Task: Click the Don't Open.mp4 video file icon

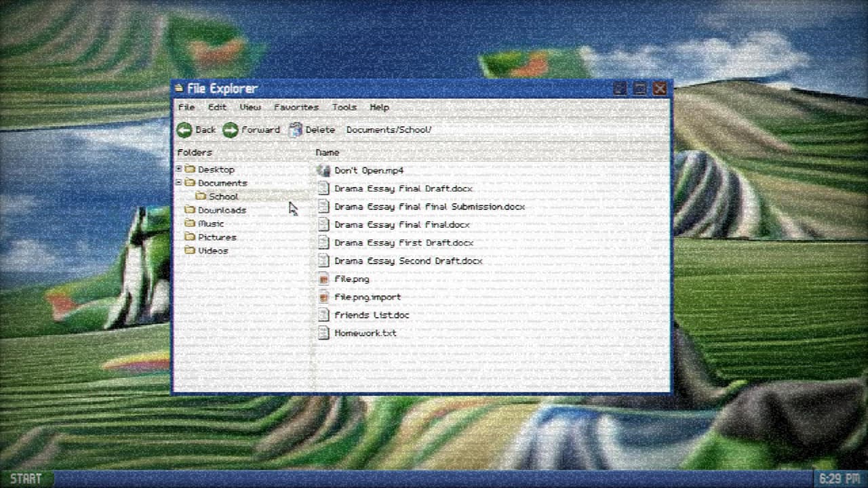Action: [x=323, y=171]
